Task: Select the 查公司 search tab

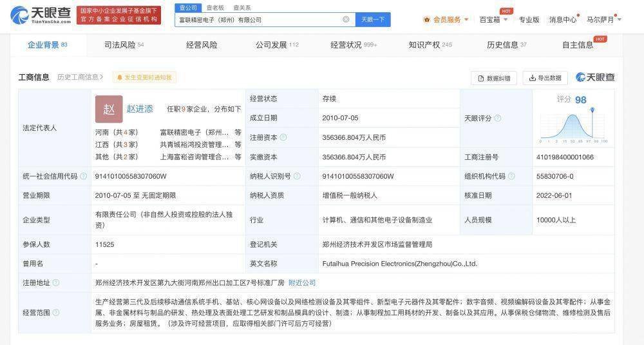Action: click(188, 7)
